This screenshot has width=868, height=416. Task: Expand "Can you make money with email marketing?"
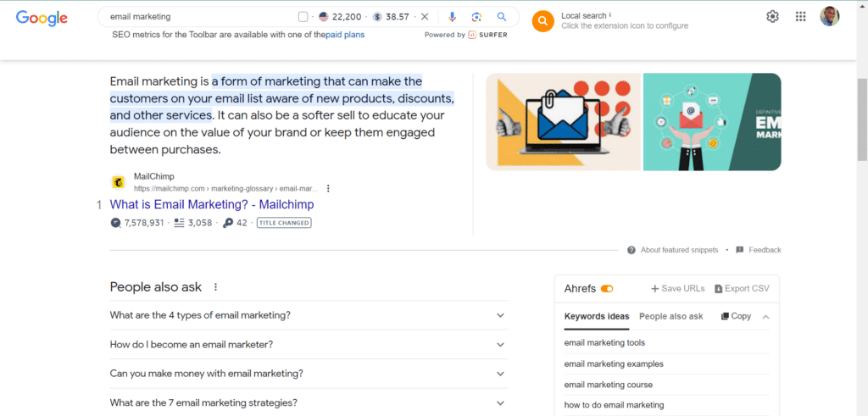[309, 374]
